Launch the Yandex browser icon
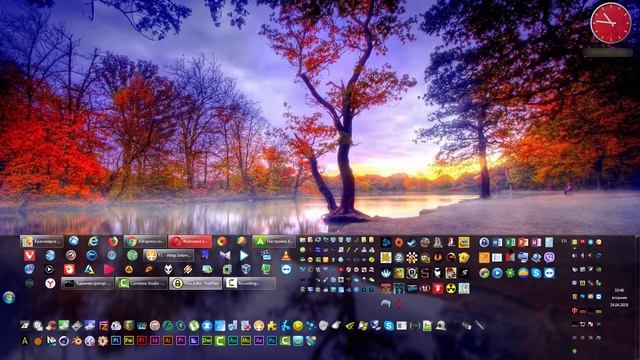Image resolution: width=640 pixels, height=360 pixels. (x=50, y=283)
